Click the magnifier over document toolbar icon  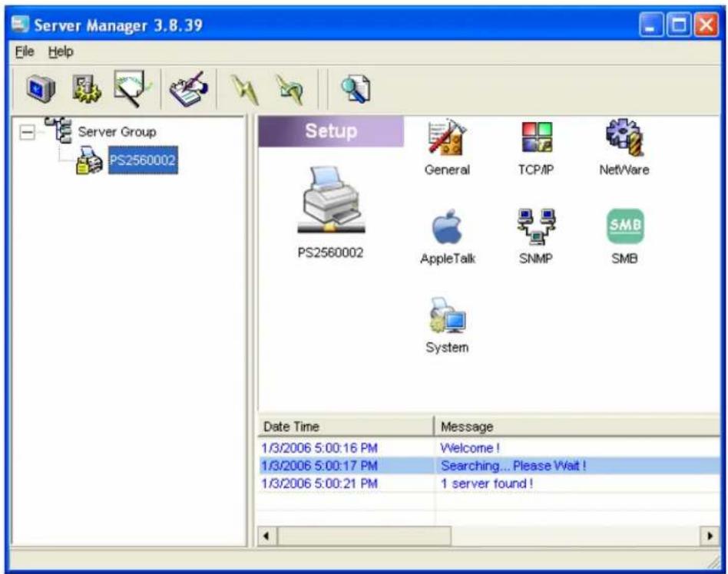[x=356, y=88]
